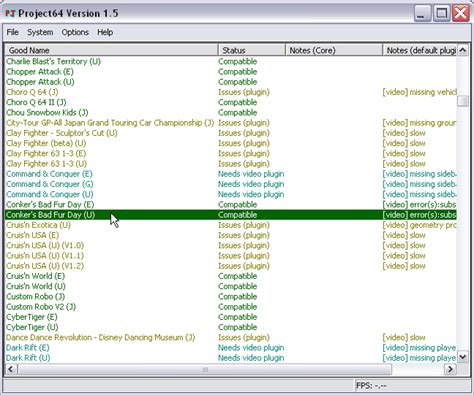Viewport: 474px width, 395px height.
Task: Click the vertical scrollbar up arrow
Action: click(x=463, y=50)
